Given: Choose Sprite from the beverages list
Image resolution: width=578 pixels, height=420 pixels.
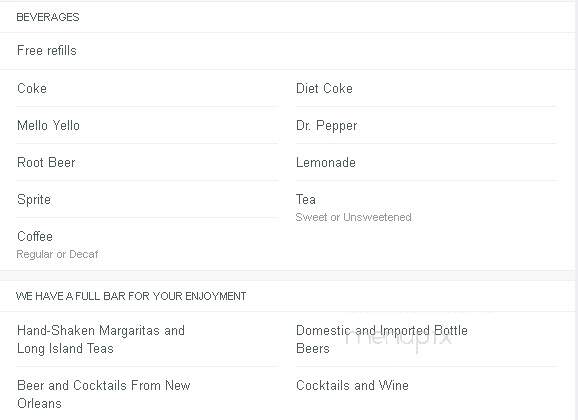Looking at the screenshot, I should (x=34, y=199).
